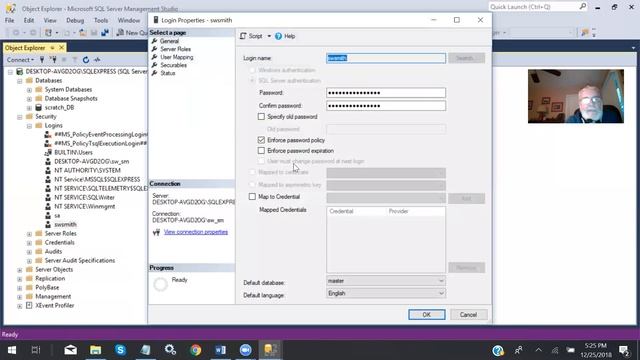Click the Save All toolbar icon
The image size is (640, 360).
coord(105,33)
